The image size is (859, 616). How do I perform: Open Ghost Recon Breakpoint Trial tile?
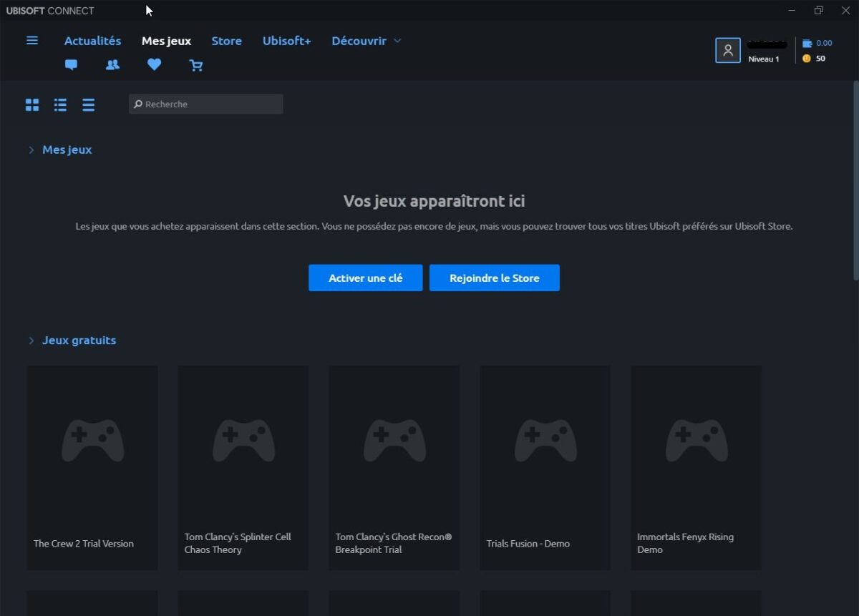tap(394, 468)
